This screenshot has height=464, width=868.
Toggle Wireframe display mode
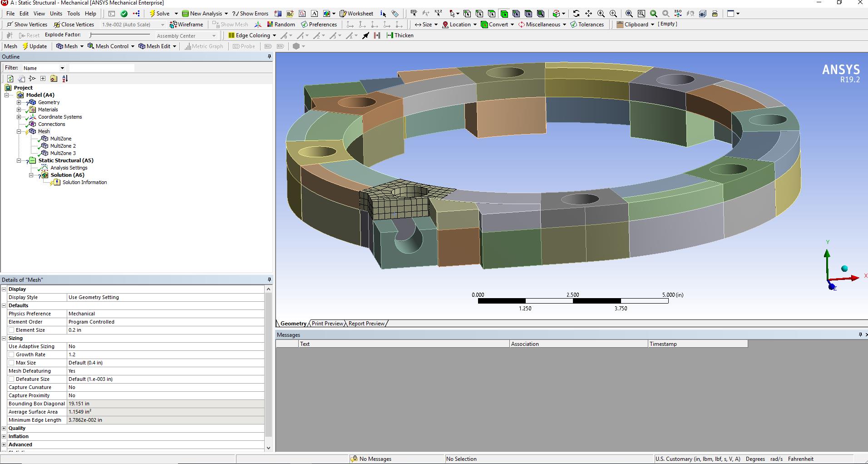186,25
